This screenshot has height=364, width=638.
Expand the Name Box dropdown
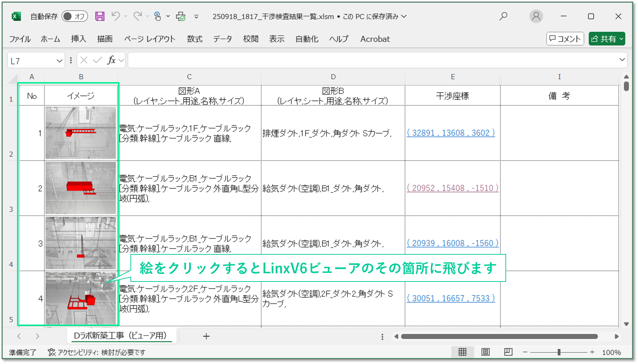pos(59,61)
